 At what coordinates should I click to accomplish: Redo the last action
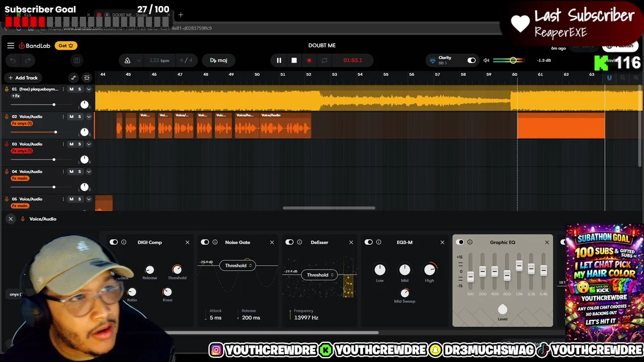[28, 60]
